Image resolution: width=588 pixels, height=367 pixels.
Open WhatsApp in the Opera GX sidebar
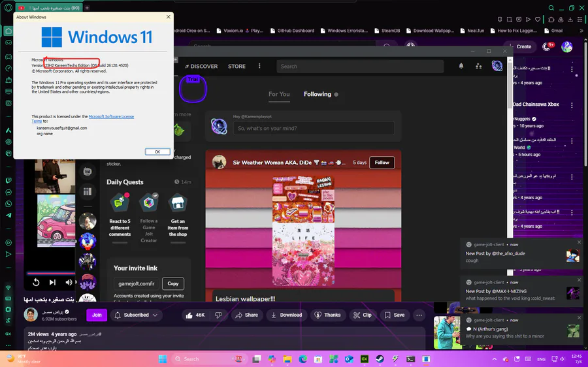pos(8,204)
